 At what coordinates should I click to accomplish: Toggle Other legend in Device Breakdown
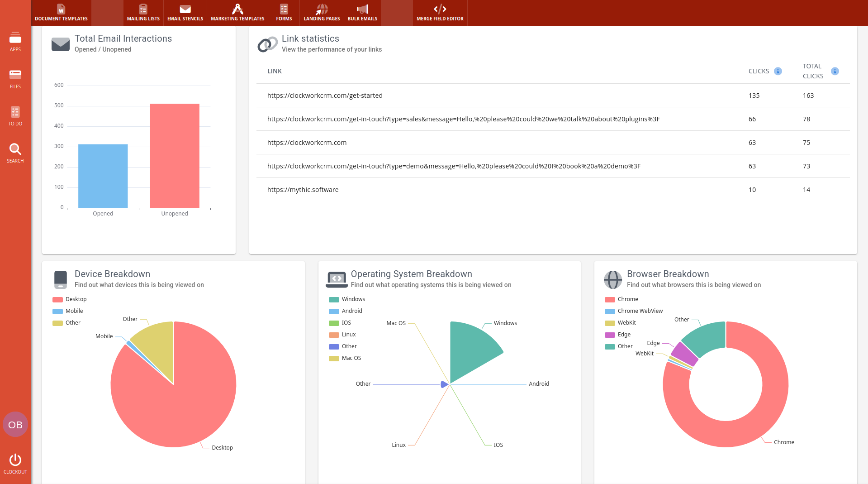tap(66, 323)
